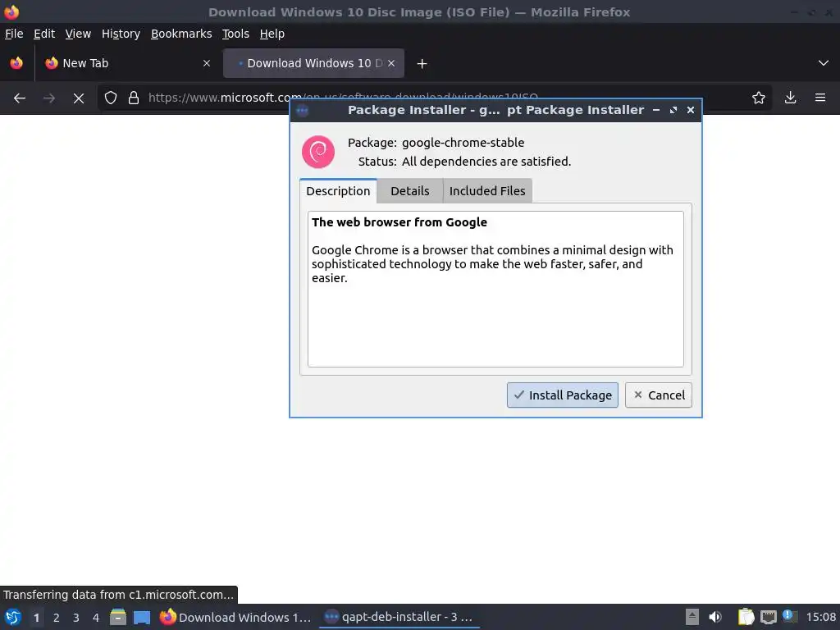This screenshot has width=840, height=630.
Task: Bookmark this page with the star
Action: coord(758,98)
